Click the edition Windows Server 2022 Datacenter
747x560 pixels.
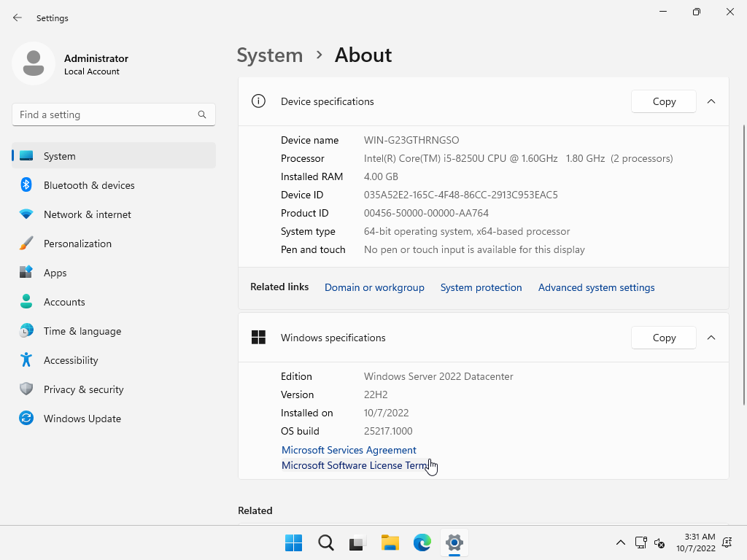coord(438,376)
